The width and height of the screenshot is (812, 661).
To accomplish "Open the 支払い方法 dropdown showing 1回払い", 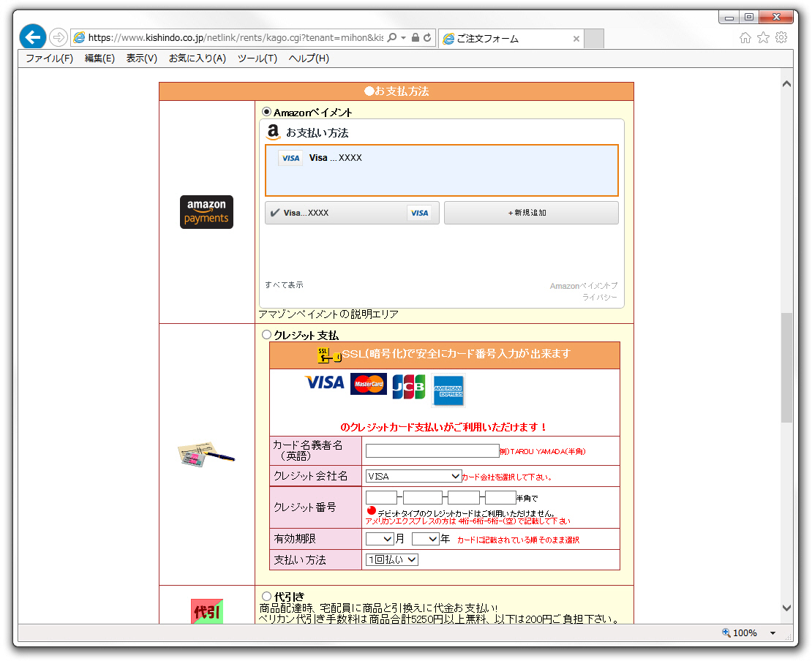I will pyautogui.click(x=392, y=559).
